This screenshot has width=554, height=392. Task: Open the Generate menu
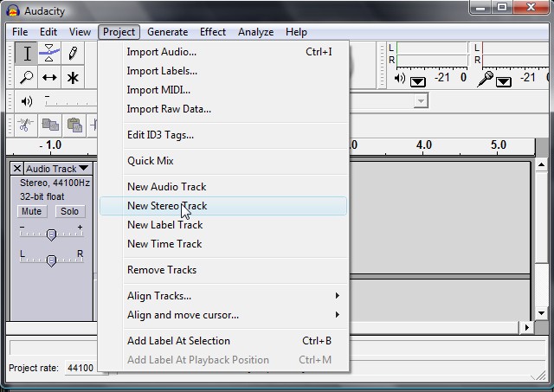pyautogui.click(x=167, y=32)
